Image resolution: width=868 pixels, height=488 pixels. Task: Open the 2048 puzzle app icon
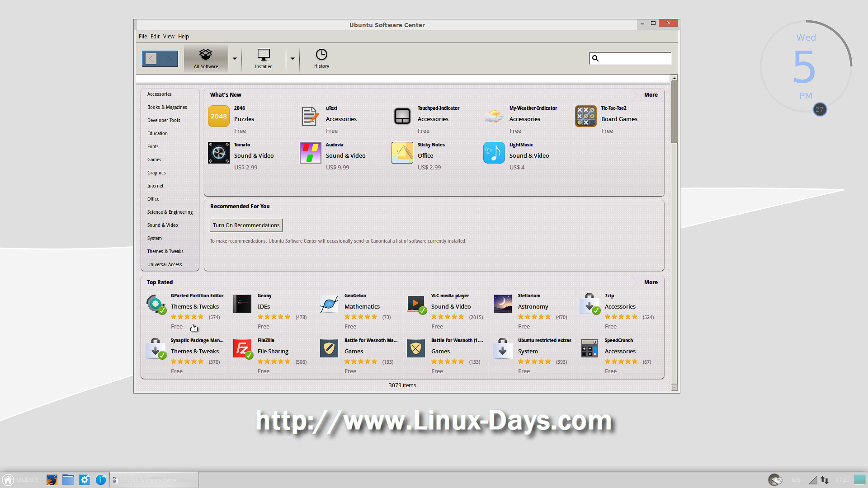tap(219, 116)
